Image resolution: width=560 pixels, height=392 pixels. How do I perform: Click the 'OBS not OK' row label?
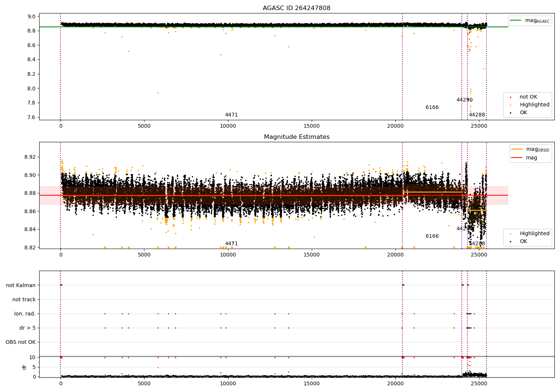21,342
